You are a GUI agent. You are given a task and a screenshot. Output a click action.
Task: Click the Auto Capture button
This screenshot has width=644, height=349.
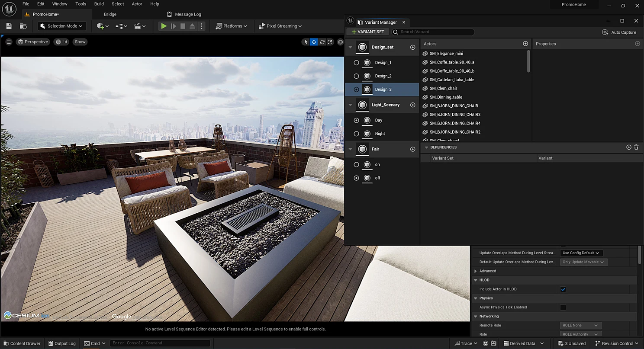tap(619, 32)
